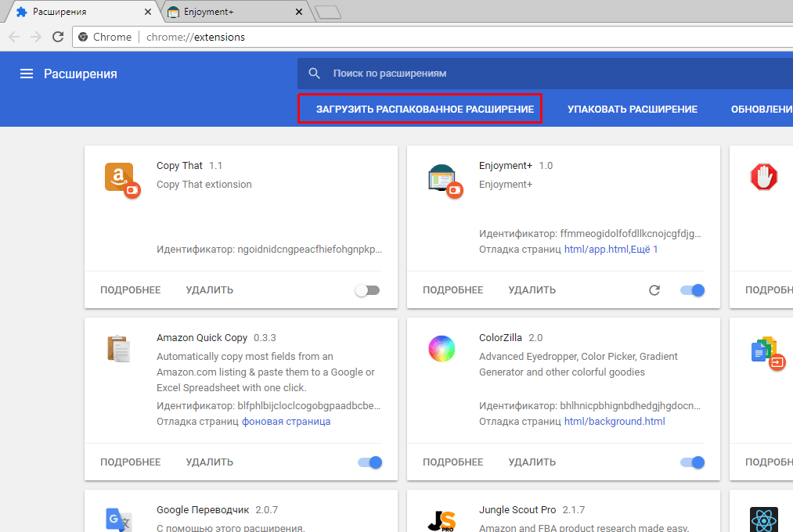
Task: Click the Copy That extionsion description
Action: click(x=204, y=185)
